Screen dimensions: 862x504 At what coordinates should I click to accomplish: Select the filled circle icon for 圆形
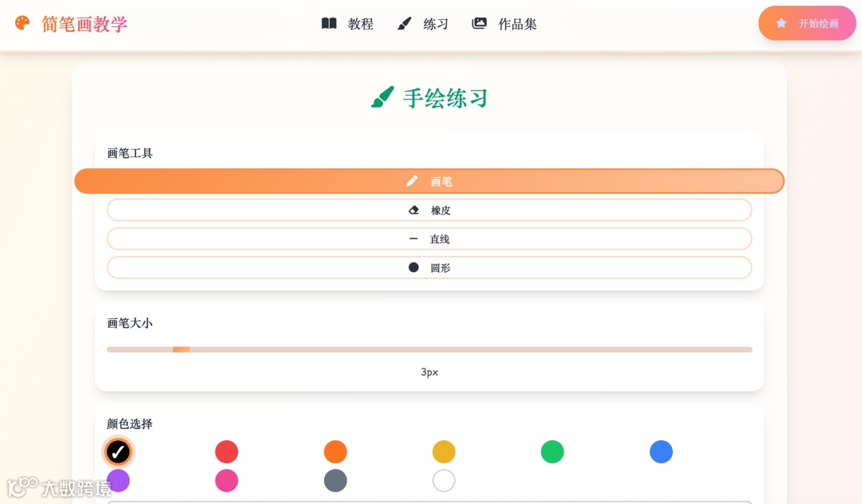(x=413, y=268)
